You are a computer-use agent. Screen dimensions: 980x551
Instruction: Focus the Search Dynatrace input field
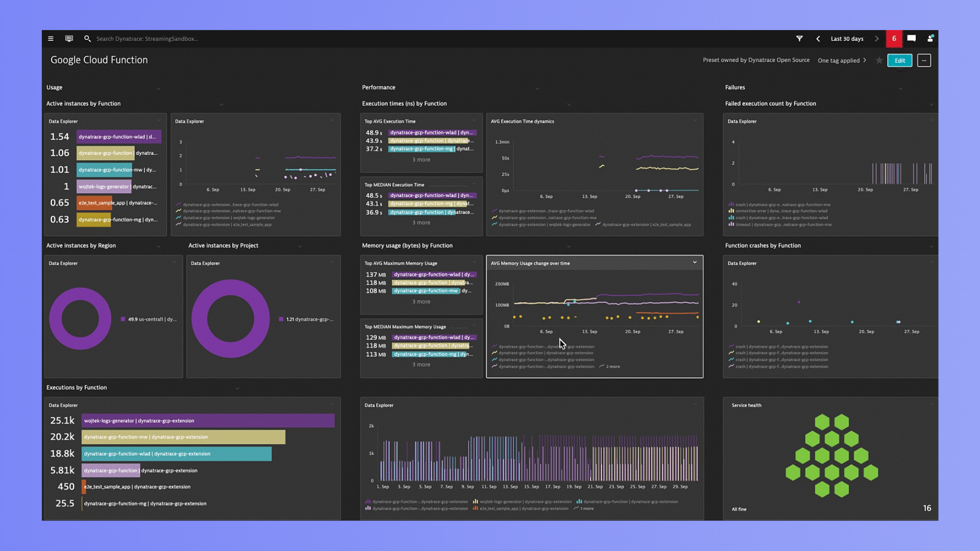pyautogui.click(x=147, y=39)
